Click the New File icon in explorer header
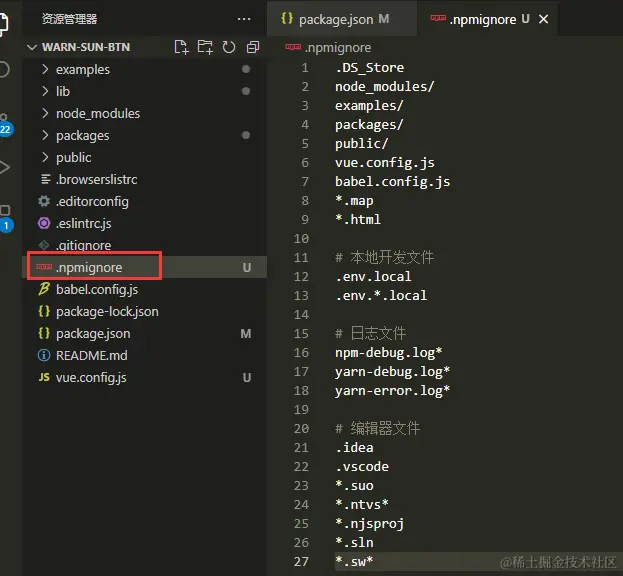Image resolution: width=623 pixels, height=576 pixels. pyautogui.click(x=181, y=47)
